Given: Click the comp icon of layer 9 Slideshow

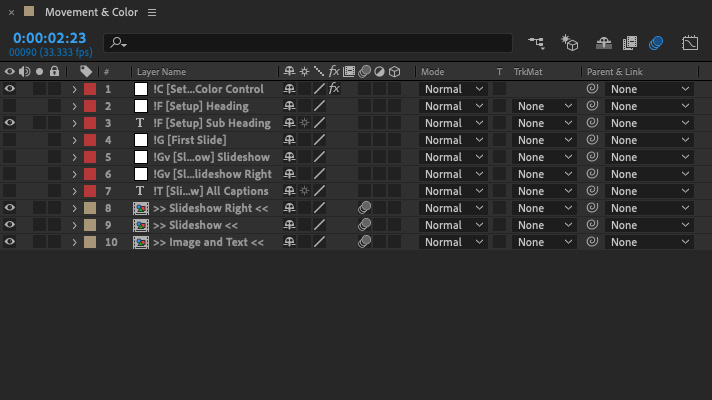Looking at the screenshot, I should pos(141,225).
